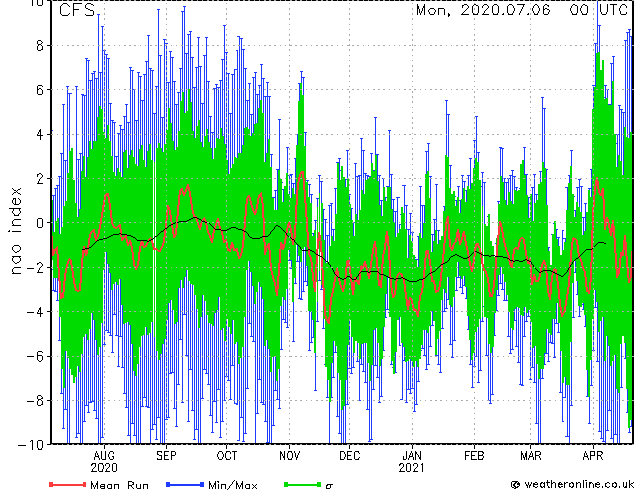This screenshot has width=634, height=490.
Task: Click the FEB x-axis month label
Action: click(x=474, y=456)
